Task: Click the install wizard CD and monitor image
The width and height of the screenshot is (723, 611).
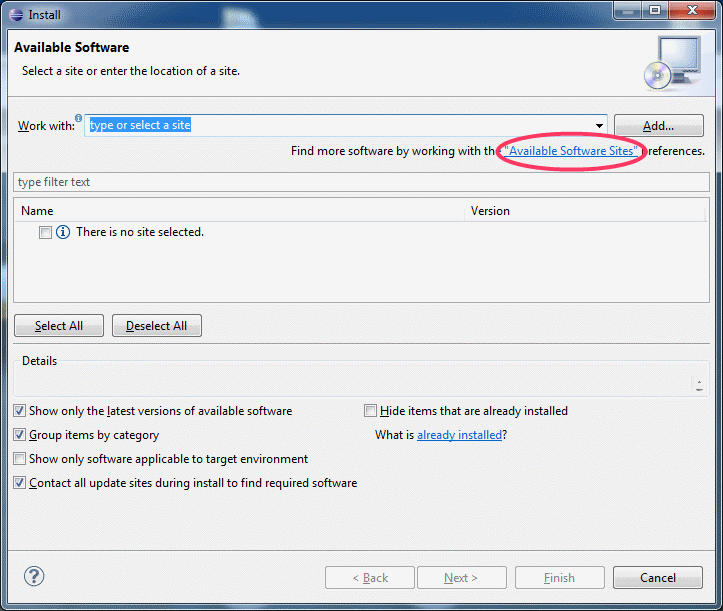Action: point(673,63)
